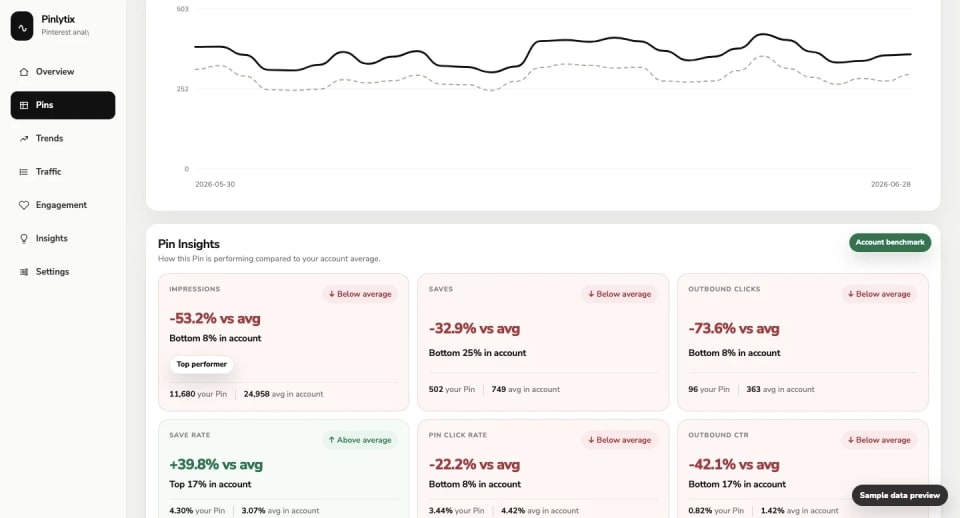Image resolution: width=960 pixels, height=518 pixels.
Task: Click the Traffic list icon
Action: tap(24, 172)
